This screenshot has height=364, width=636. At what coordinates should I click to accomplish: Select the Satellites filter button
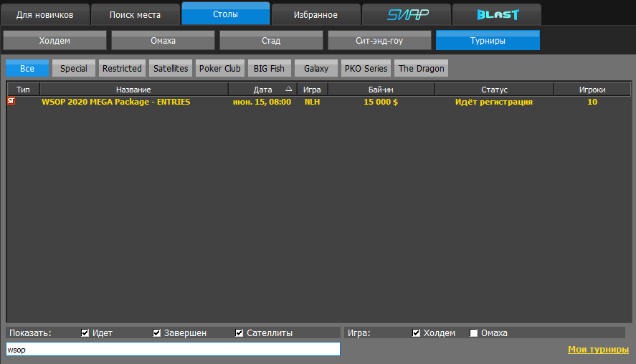pos(171,69)
